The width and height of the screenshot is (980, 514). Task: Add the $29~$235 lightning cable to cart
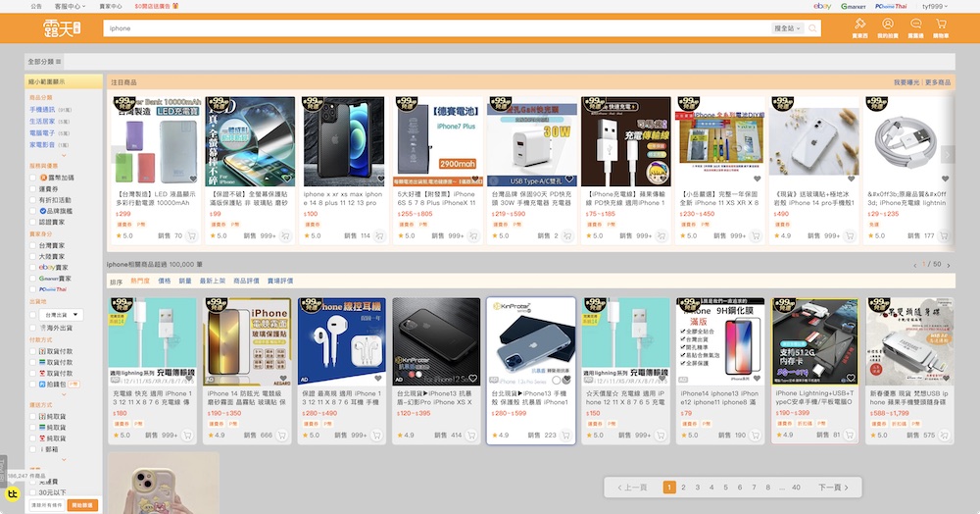(944, 236)
